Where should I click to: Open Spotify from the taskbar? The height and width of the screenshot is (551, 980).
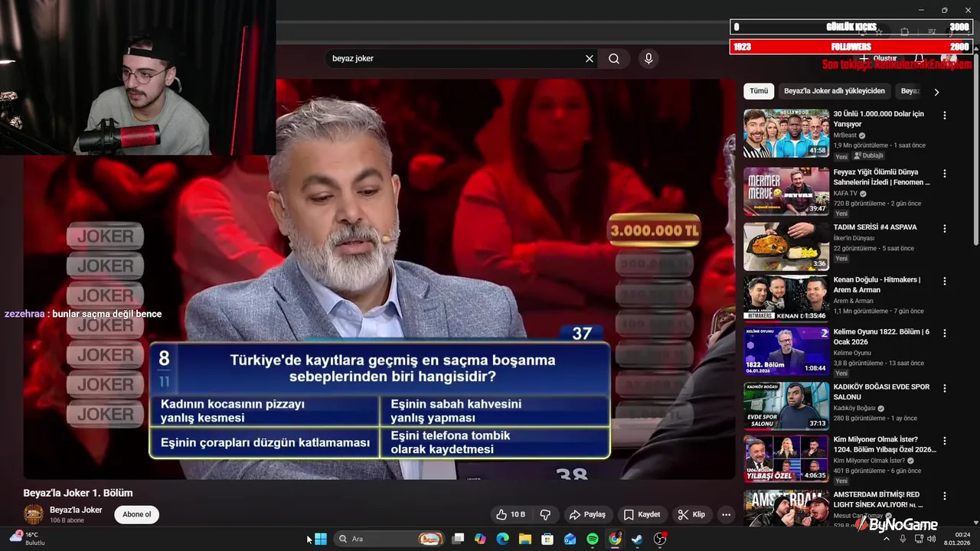593,539
